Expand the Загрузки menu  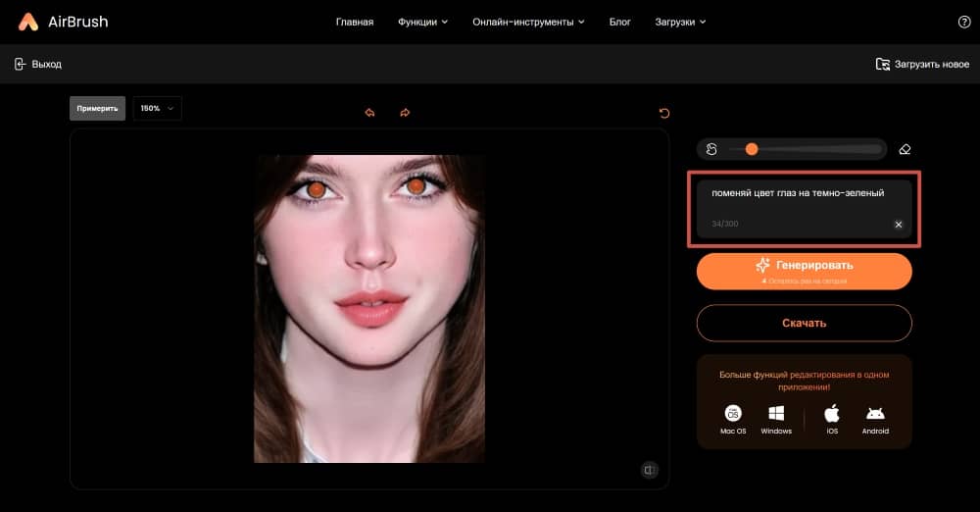pyautogui.click(x=681, y=22)
